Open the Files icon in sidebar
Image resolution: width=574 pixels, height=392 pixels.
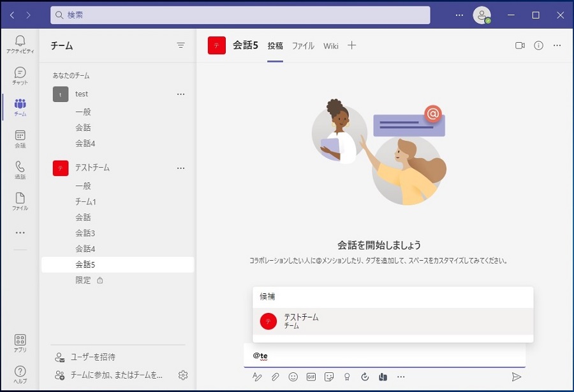pyautogui.click(x=20, y=201)
